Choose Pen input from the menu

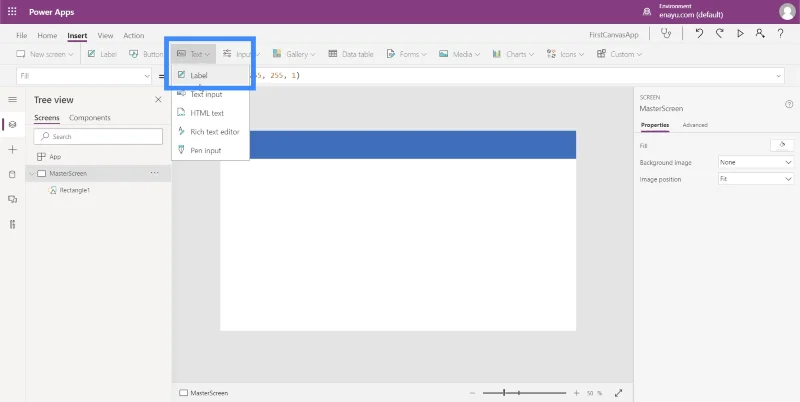coord(210,150)
